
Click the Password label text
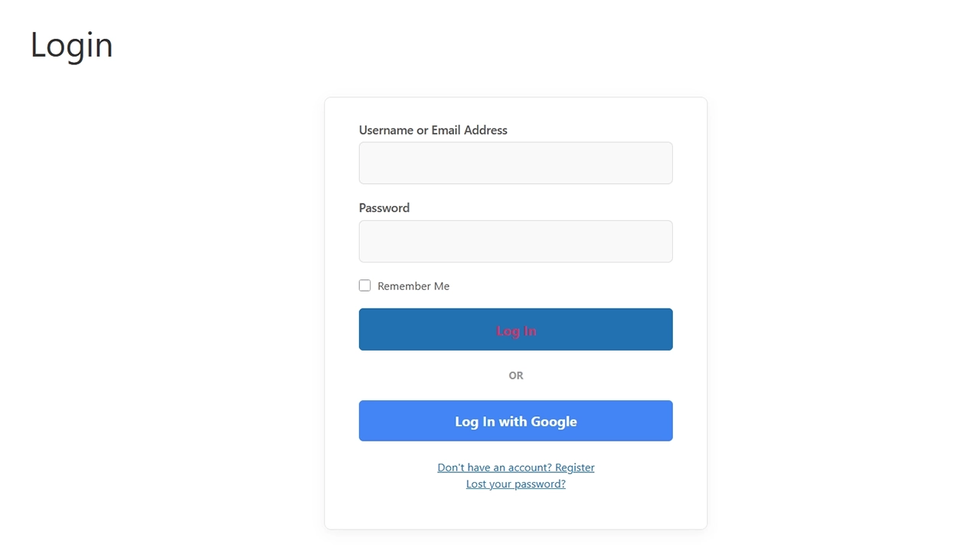(x=384, y=208)
